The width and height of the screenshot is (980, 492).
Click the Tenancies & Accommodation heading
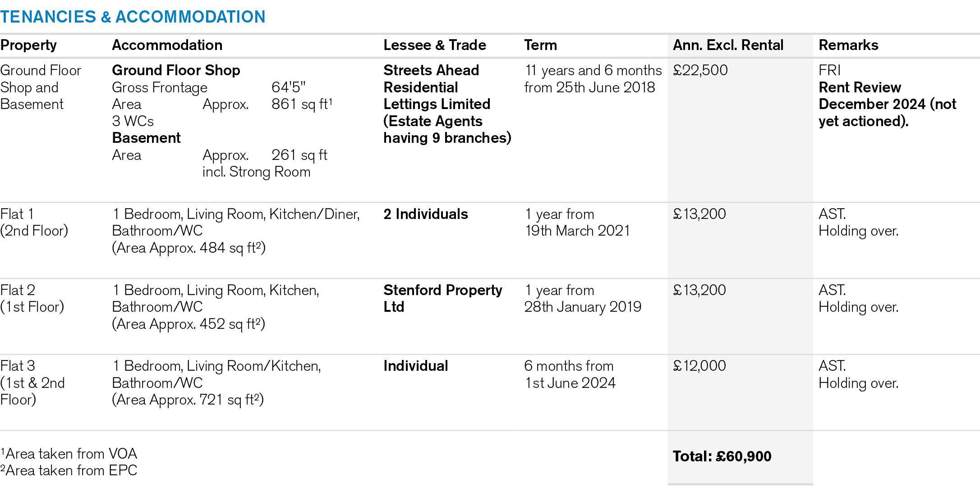133,17
